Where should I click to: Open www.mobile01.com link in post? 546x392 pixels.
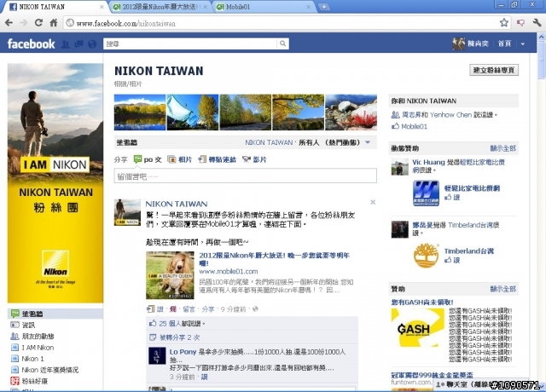229,271
